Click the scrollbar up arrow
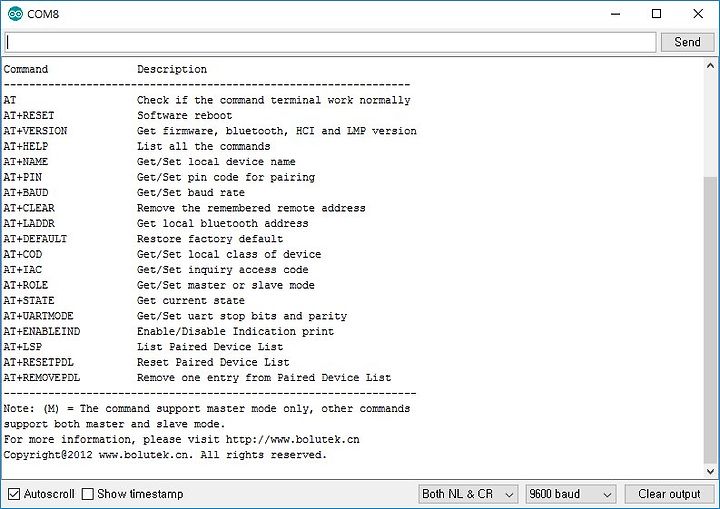 click(x=710, y=66)
